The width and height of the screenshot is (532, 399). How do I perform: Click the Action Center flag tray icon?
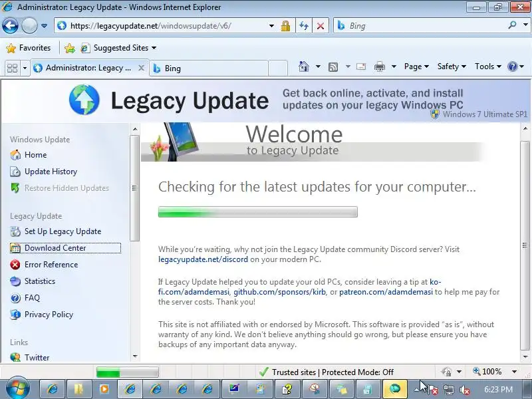coord(432,390)
